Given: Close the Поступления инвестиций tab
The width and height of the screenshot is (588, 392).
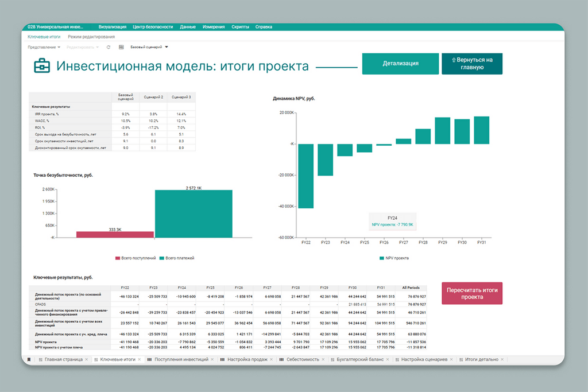Looking at the screenshot, I should point(212,359).
